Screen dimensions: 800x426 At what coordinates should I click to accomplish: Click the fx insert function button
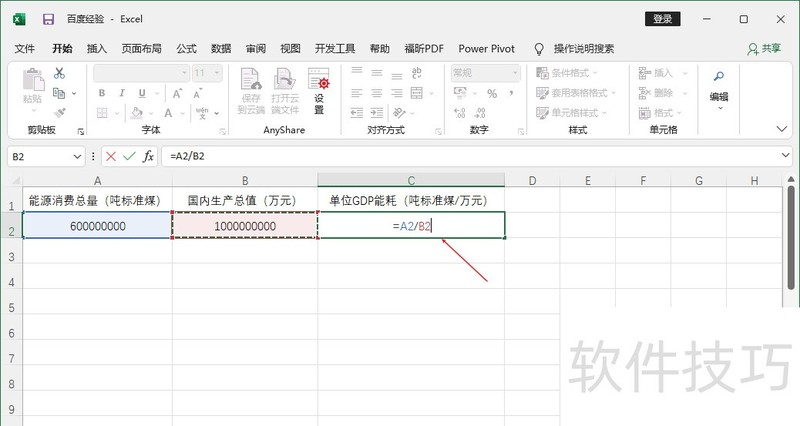148,156
